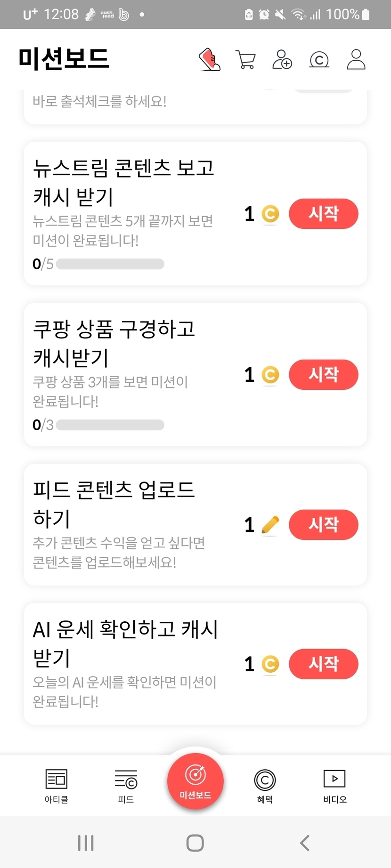Tap gold coin icon on AI 운세 mission

[270, 664]
